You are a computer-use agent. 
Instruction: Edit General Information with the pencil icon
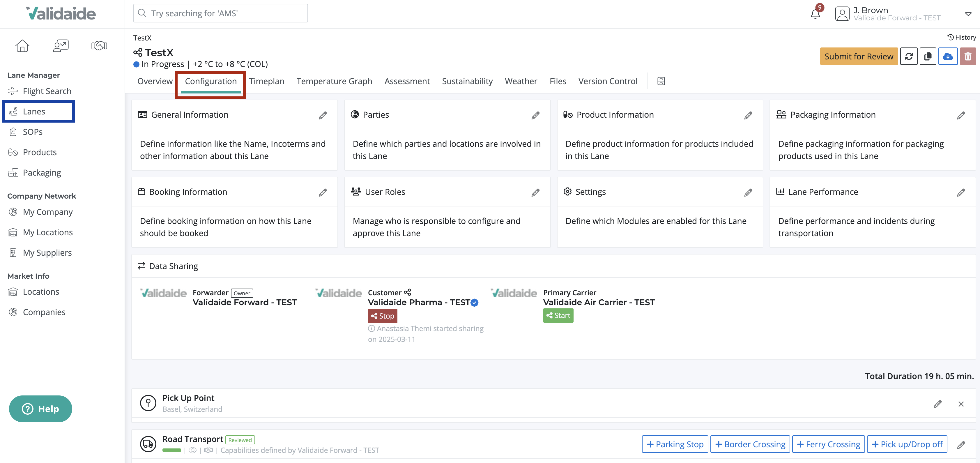pos(323,115)
